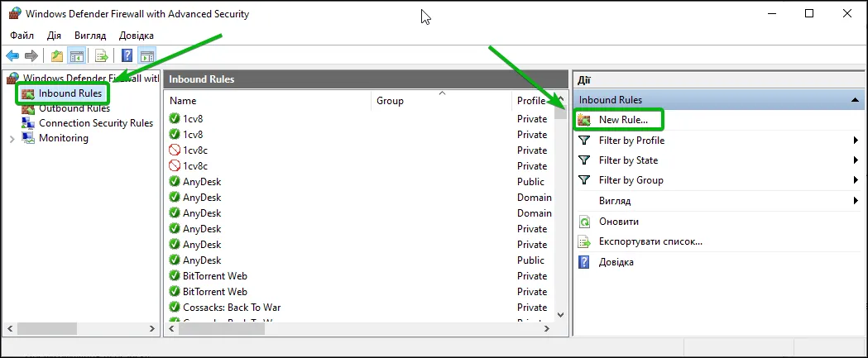Click the rules list horizontal scrollbar thumb
Image resolution: width=868 pixels, height=358 pixels.
pos(222,329)
